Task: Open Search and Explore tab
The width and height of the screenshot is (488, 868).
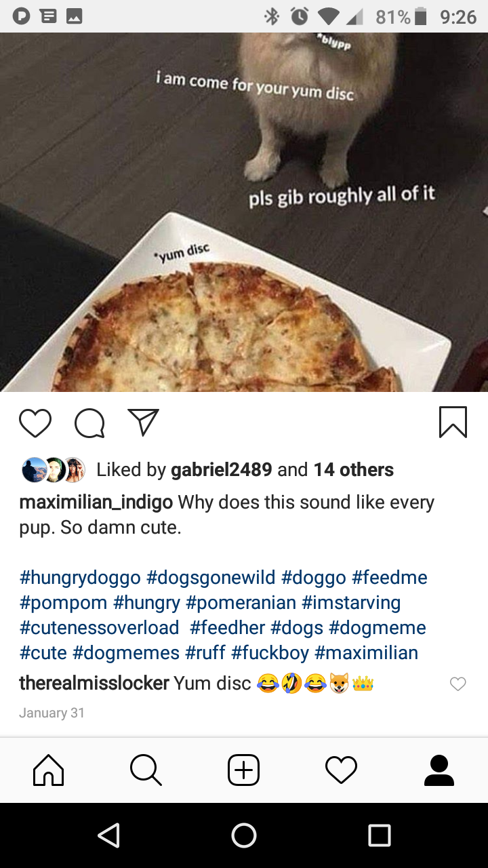Action: pos(146,770)
